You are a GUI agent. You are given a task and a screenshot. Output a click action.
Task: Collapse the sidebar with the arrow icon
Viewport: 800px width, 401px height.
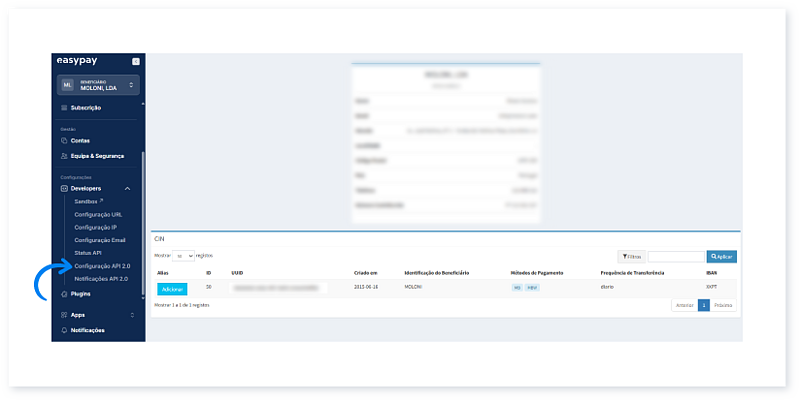pyautogui.click(x=135, y=62)
